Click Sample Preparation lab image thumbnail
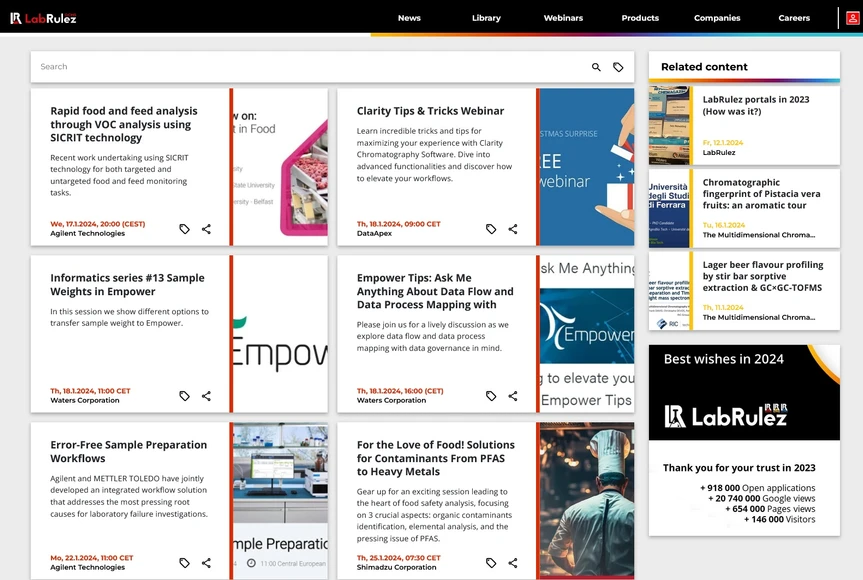Screen dimensions: 863x580 tap(280, 500)
